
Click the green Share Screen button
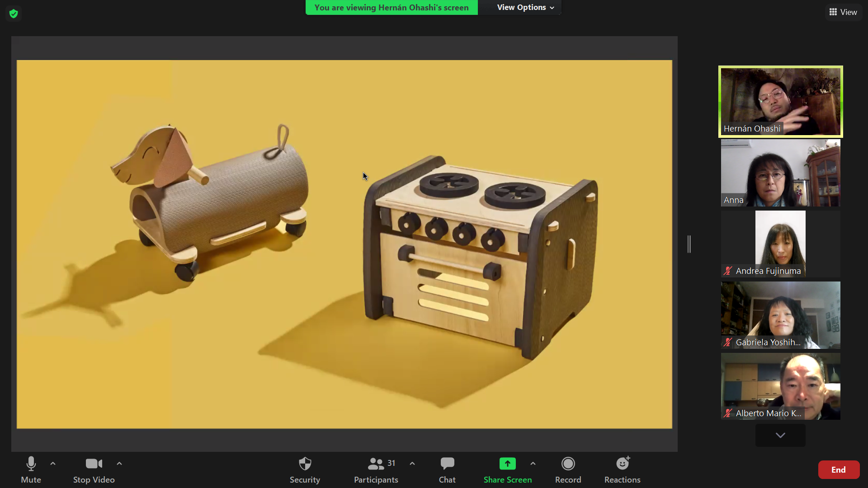[x=508, y=470]
